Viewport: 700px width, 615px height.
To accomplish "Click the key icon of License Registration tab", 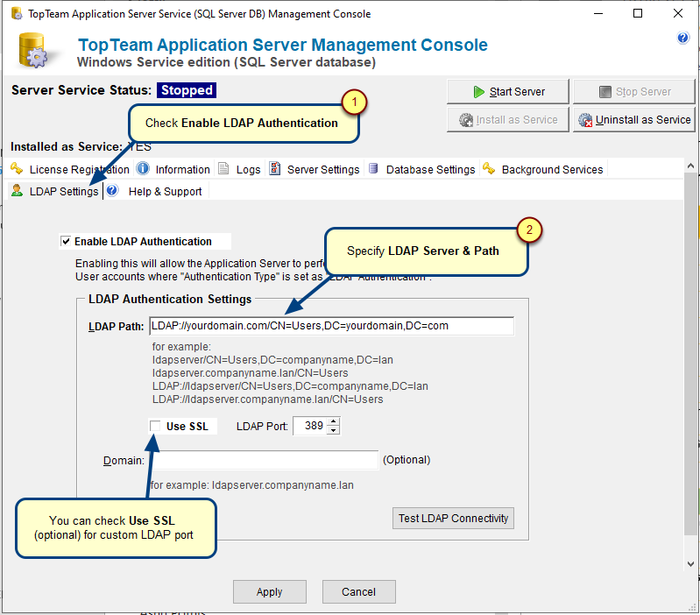I will tap(17, 169).
